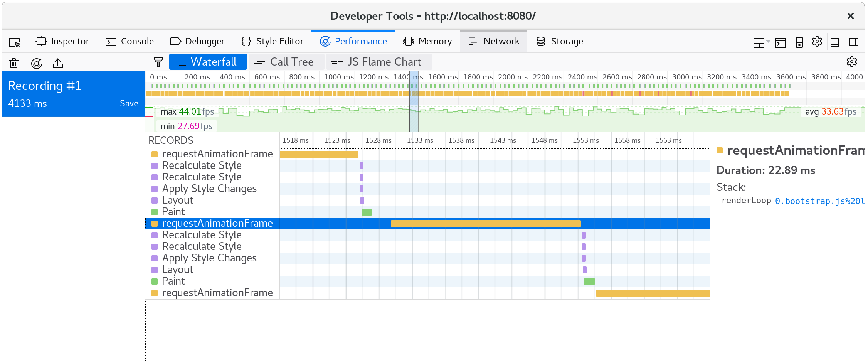Image resolution: width=868 pixels, height=364 pixels.
Task: Switch to the Storage tab
Action: coord(560,41)
